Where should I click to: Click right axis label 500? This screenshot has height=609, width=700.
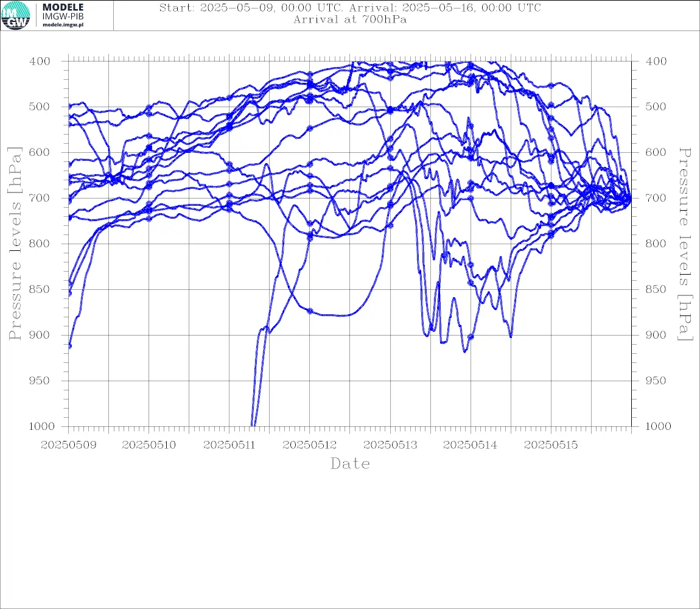click(x=656, y=107)
